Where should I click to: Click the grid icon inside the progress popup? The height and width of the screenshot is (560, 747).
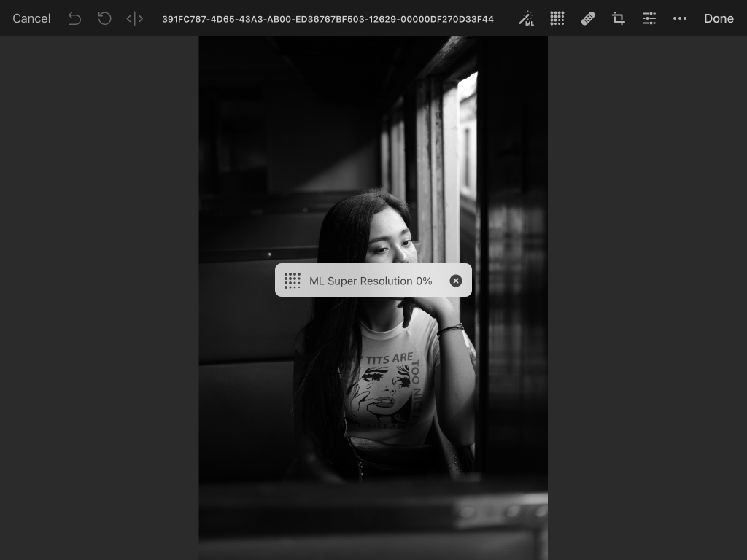click(292, 281)
